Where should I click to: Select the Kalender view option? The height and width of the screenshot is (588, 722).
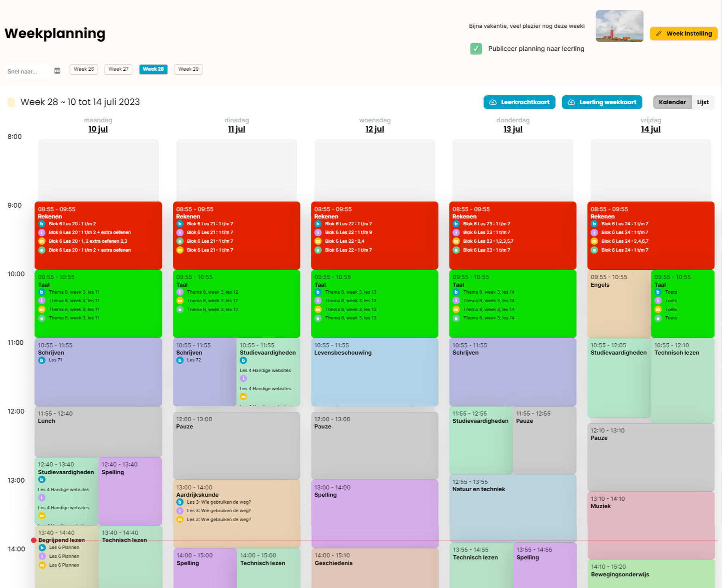coord(672,102)
